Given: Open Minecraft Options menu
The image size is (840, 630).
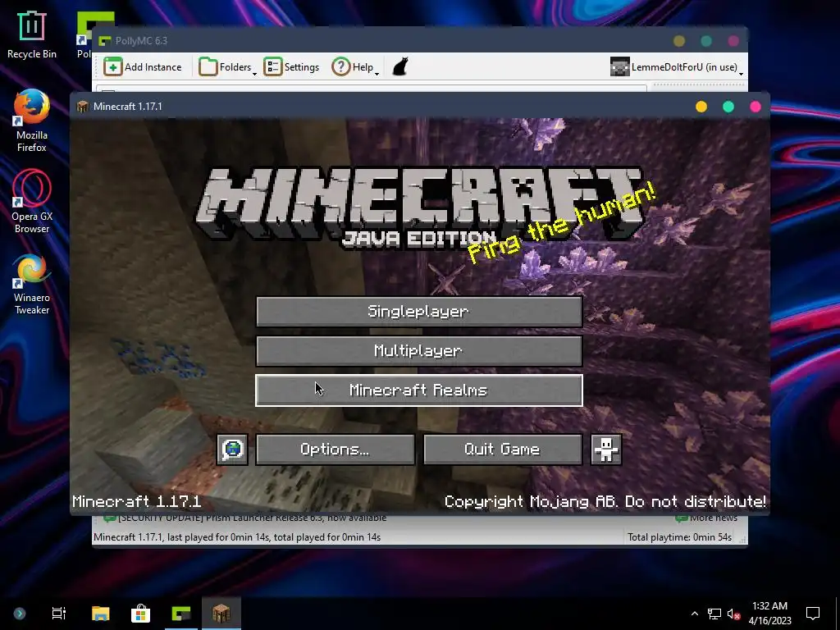Looking at the screenshot, I should click(x=335, y=450).
